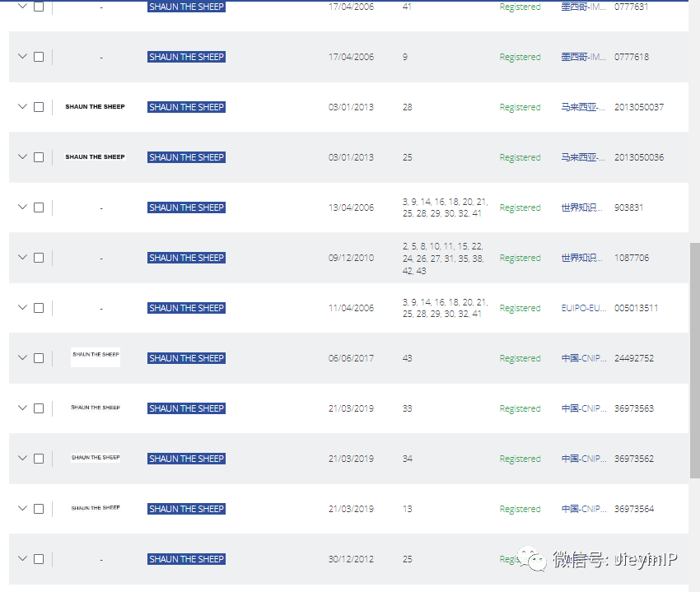This screenshot has width=700, height=592.
Task: Select the checkbox for the 30/12/2012 row
Action: click(39, 559)
